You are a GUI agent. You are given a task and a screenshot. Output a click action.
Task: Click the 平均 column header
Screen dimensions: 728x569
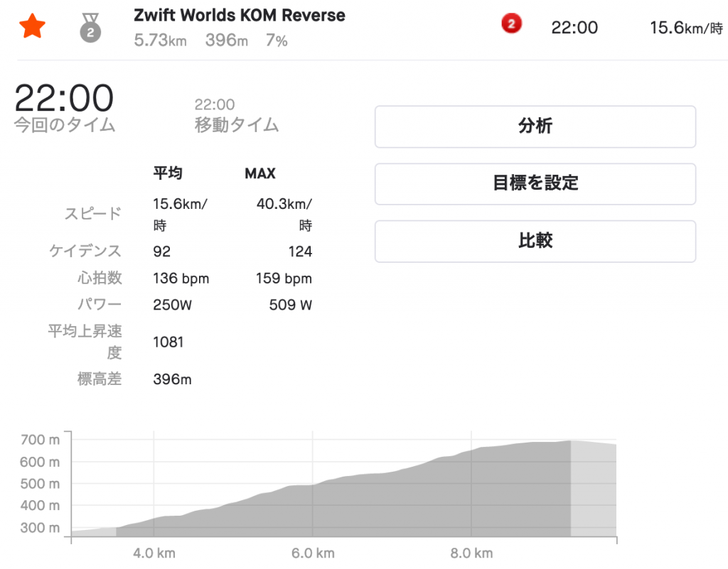point(168,173)
